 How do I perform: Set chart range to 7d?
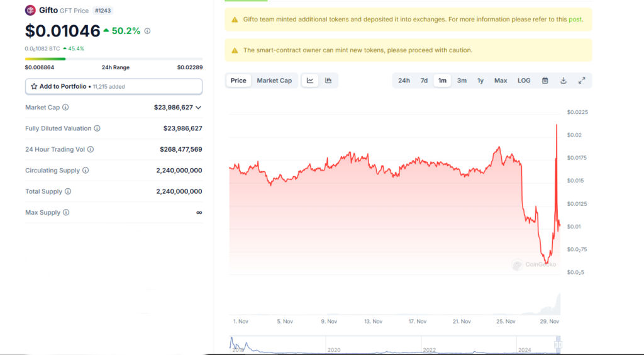click(x=424, y=81)
